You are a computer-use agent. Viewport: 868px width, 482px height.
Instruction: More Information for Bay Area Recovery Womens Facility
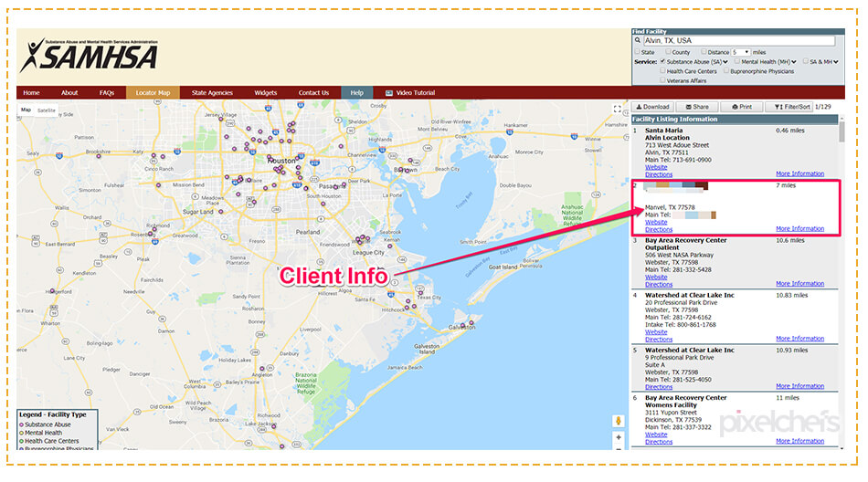pos(799,441)
